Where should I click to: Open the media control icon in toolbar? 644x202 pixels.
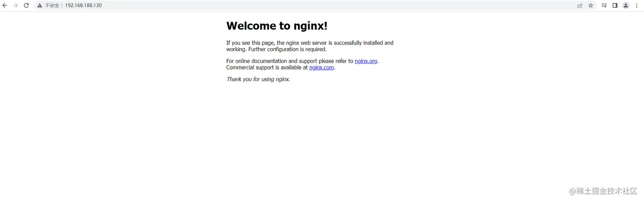pos(604,6)
